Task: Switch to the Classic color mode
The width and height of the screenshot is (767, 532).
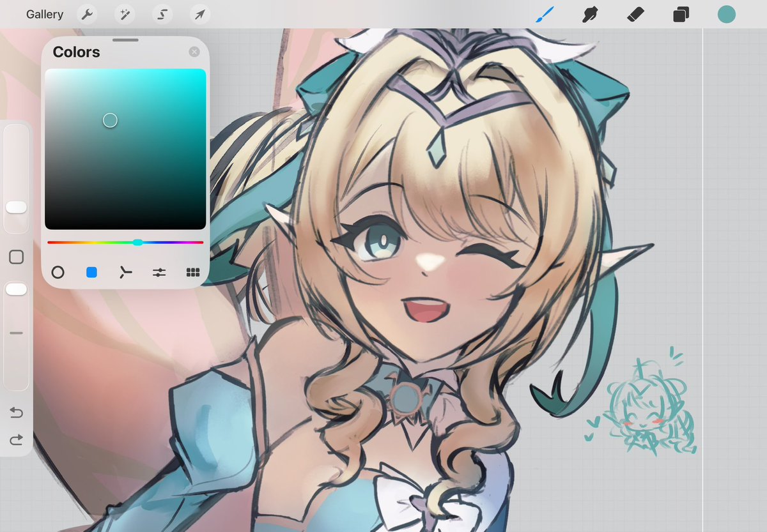Action: coord(91,273)
